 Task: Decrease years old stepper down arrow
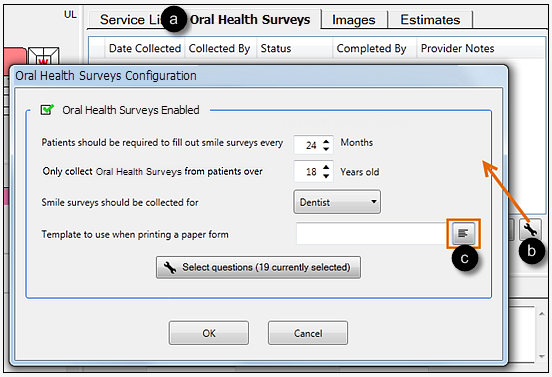pyautogui.click(x=326, y=175)
